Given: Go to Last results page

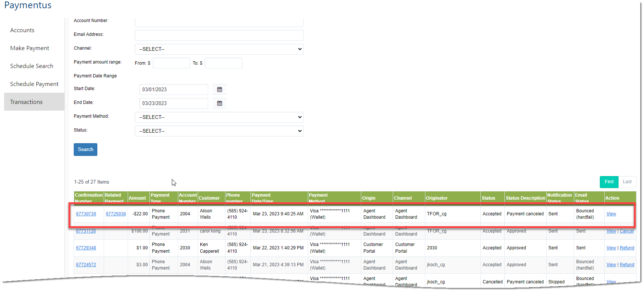Looking at the screenshot, I should pos(627,182).
